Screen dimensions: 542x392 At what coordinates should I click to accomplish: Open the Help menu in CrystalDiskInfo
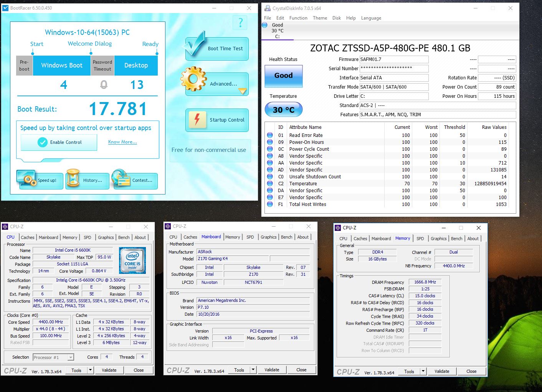(351, 18)
